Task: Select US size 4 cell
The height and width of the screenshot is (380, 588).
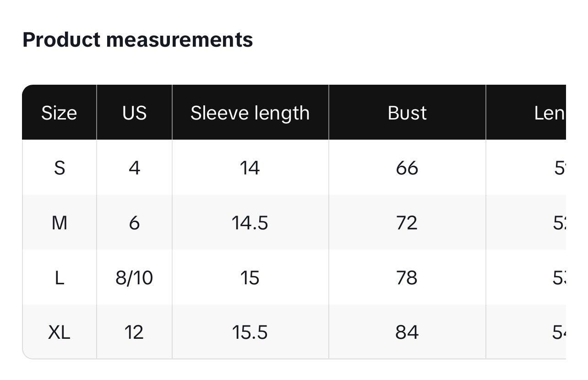Action: click(x=134, y=168)
